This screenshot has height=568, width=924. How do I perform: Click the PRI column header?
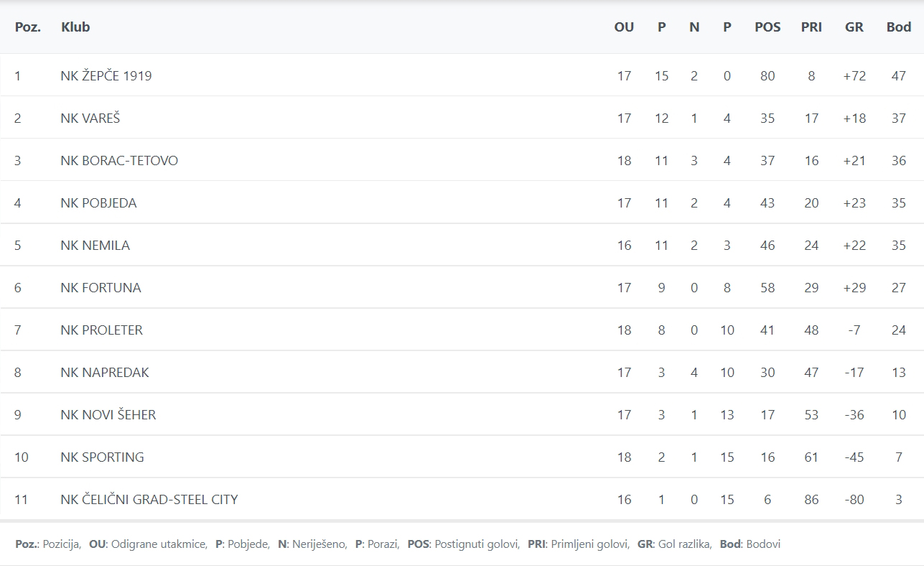[811, 27]
